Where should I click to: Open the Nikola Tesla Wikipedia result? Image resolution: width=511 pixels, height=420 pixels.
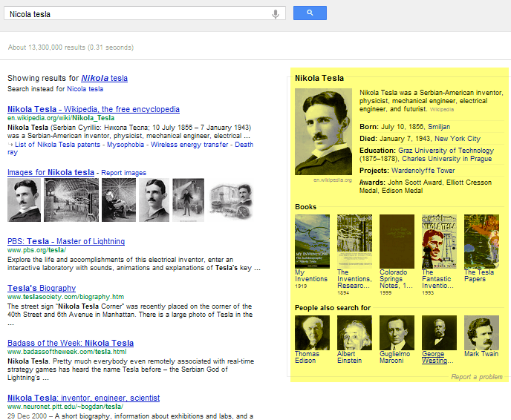click(x=94, y=109)
